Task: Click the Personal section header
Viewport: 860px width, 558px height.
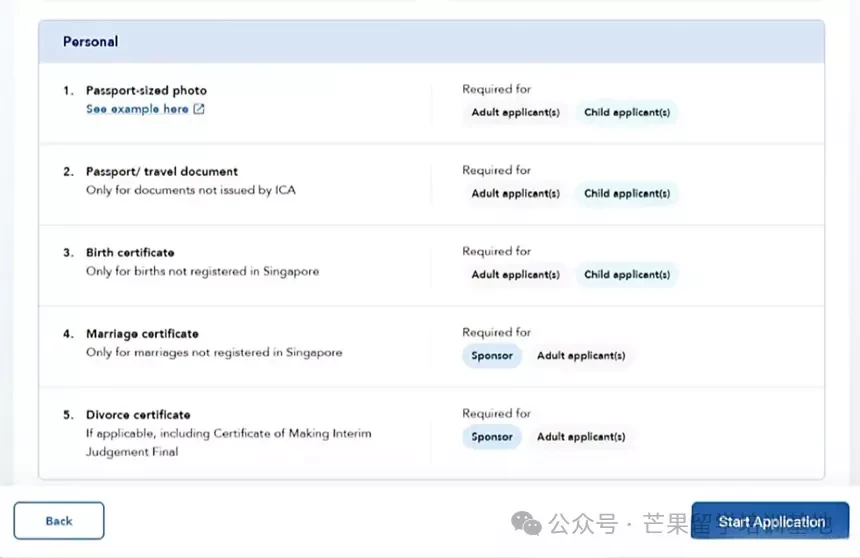Action: [x=431, y=42]
